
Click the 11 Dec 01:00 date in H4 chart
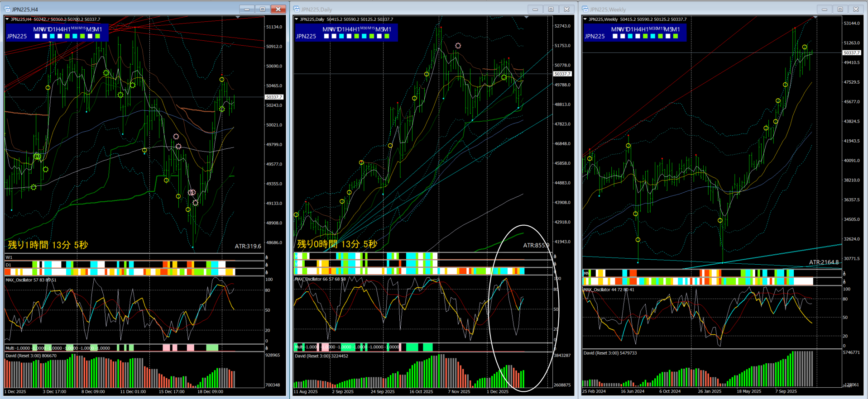(x=133, y=392)
